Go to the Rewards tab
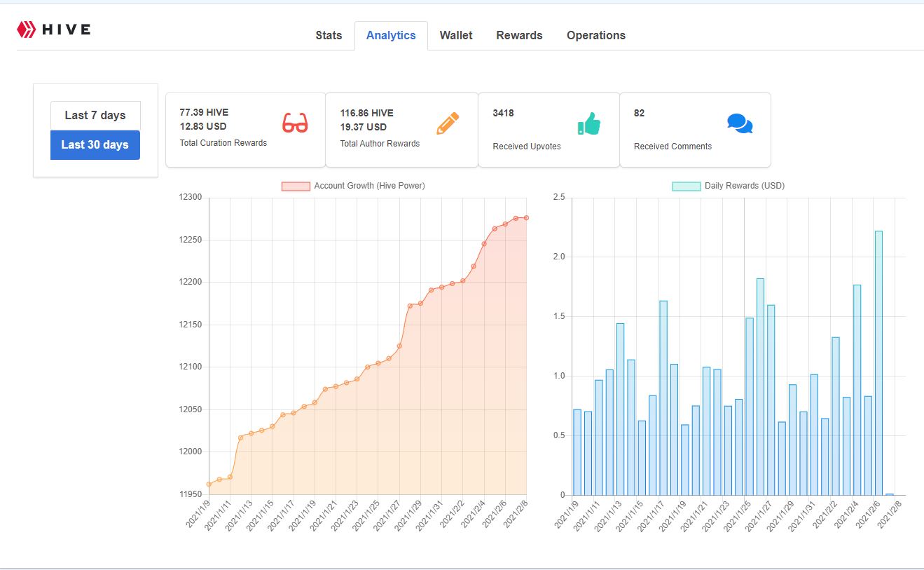The height and width of the screenshot is (570, 924). click(519, 35)
